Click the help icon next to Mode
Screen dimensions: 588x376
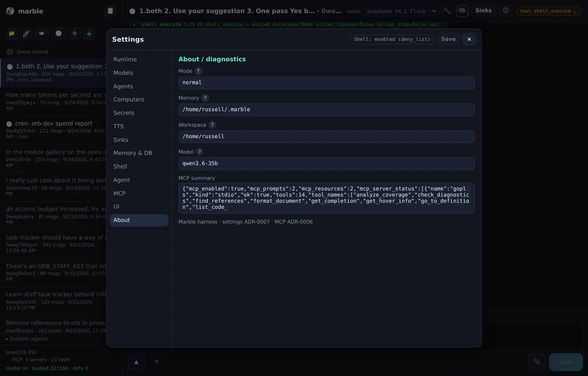[x=198, y=71]
